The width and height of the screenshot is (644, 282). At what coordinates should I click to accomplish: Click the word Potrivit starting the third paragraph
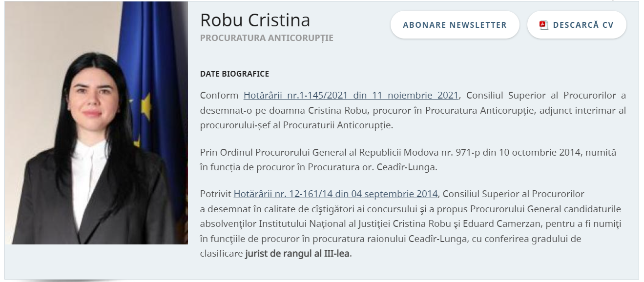pos(215,194)
